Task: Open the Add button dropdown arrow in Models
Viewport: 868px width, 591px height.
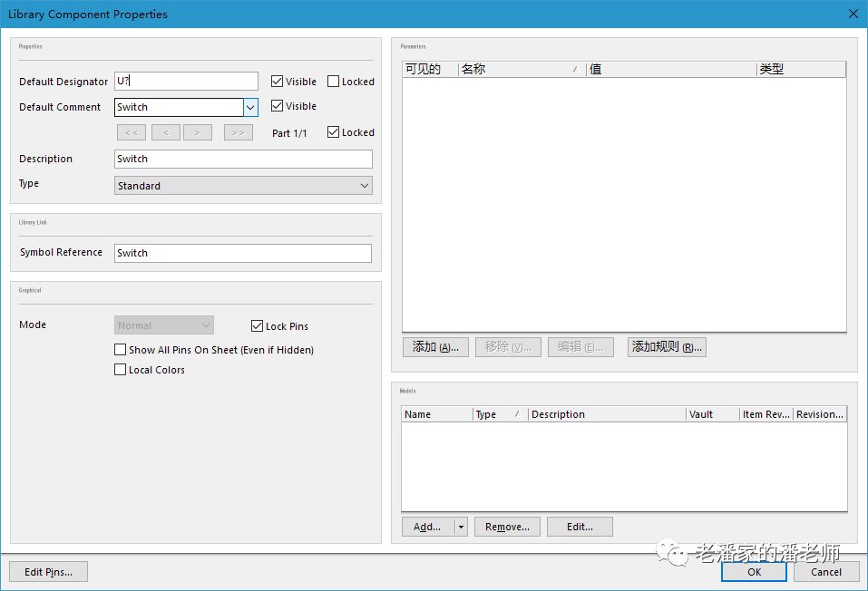Action: pyautogui.click(x=461, y=527)
